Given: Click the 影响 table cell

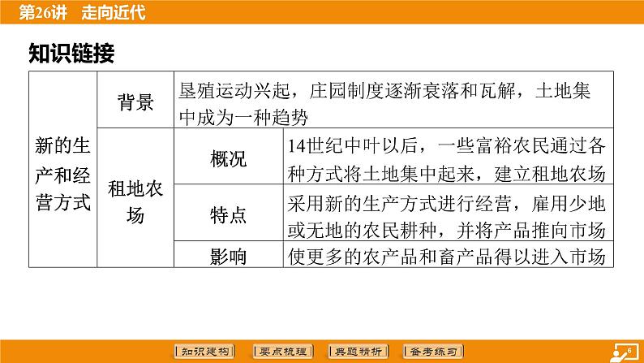Looking at the screenshot, I should [x=229, y=254].
